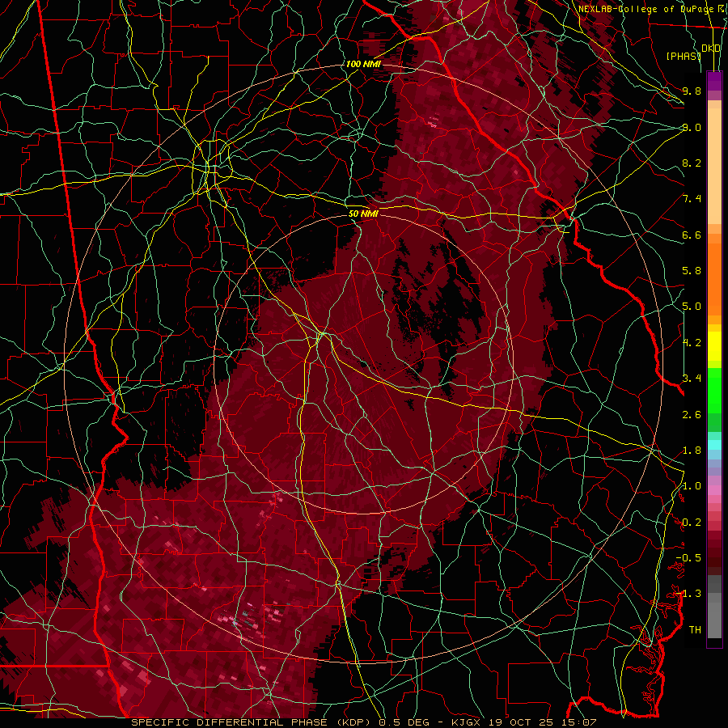Click the "15:07" time stamp
Viewport: 728px width, 728px height.
(x=578, y=722)
